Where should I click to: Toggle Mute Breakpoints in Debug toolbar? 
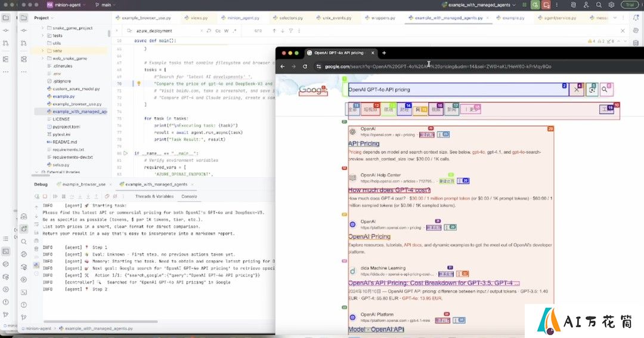[116, 196]
